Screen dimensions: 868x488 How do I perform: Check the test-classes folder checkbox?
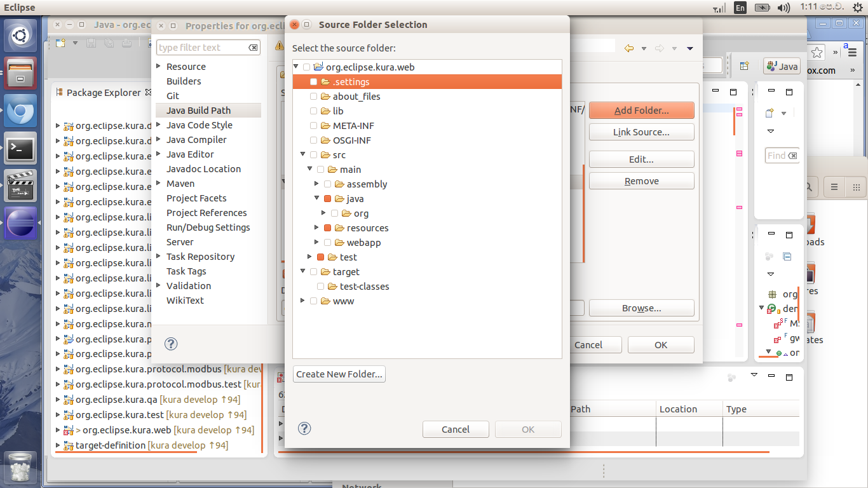(x=320, y=287)
